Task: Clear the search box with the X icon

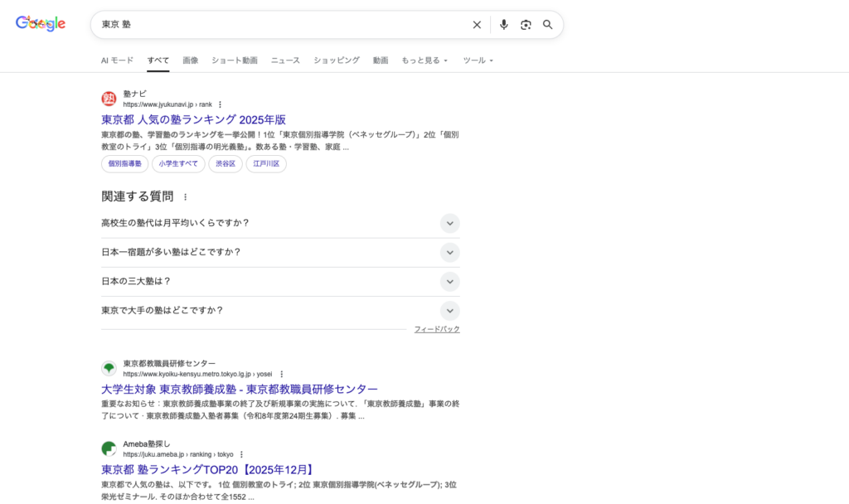Action: (x=477, y=24)
